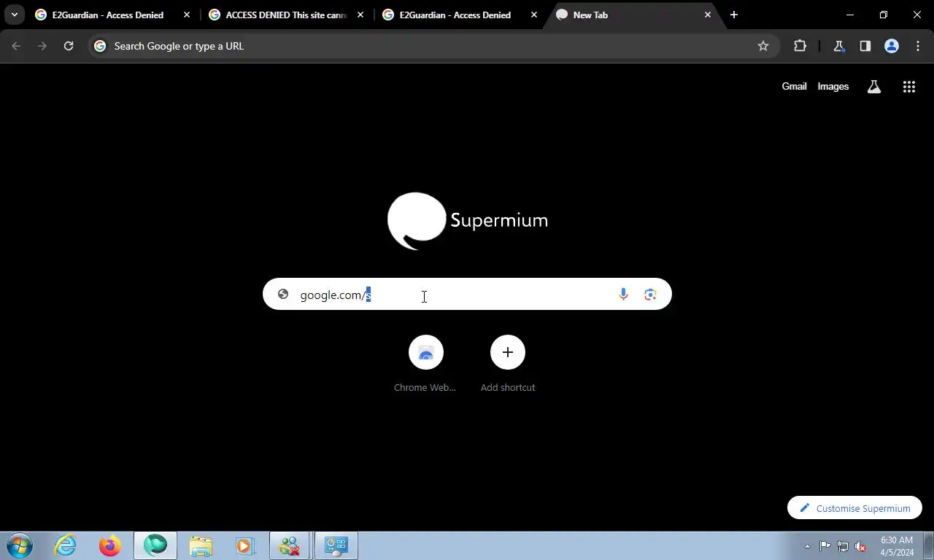Reload the page
This screenshot has height=560, width=934.
point(69,46)
